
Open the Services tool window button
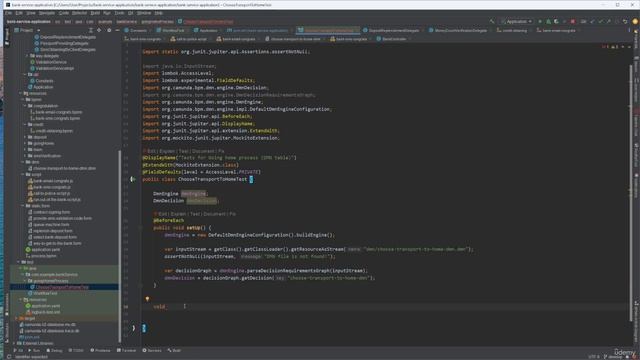(x=152, y=351)
